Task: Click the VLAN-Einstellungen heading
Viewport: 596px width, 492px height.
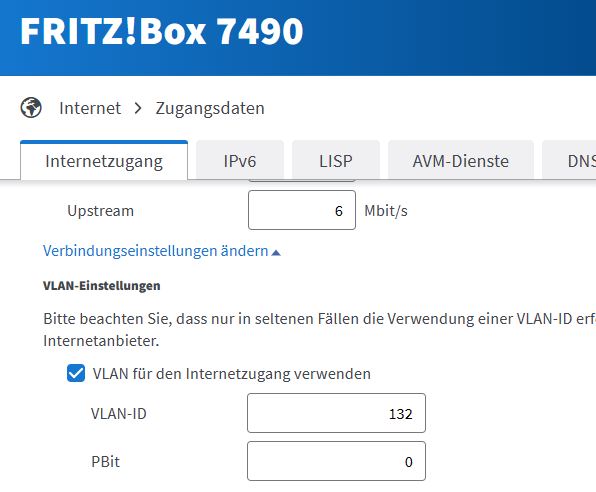Action: click(x=101, y=286)
